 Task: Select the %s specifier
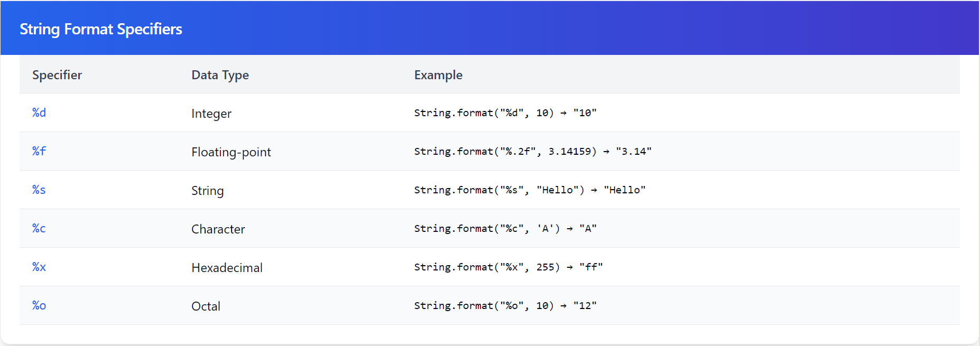[x=39, y=190]
